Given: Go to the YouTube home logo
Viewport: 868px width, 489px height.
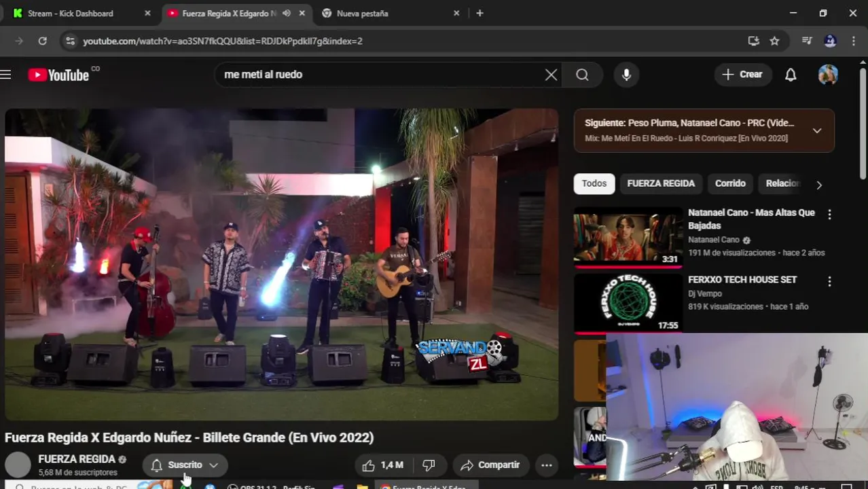Looking at the screenshot, I should pyautogui.click(x=59, y=75).
